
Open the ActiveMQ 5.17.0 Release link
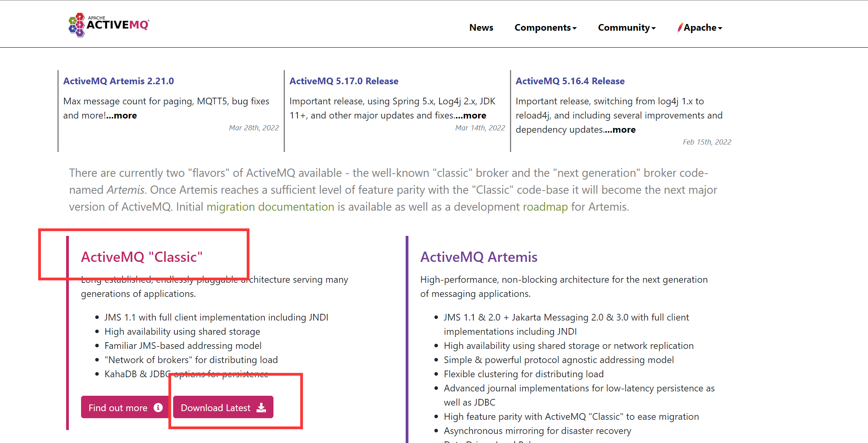344,81
